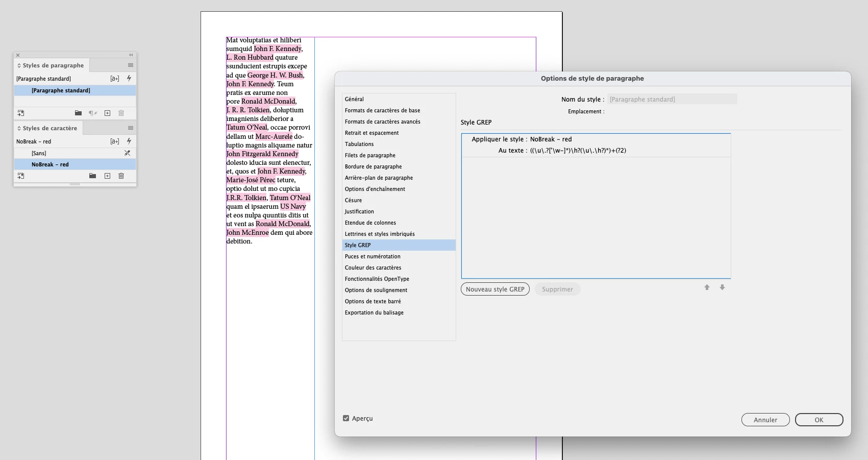Click Annuler to cancel dialog
The width and height of the screenshot is (868, 460).
pos(765,420)
